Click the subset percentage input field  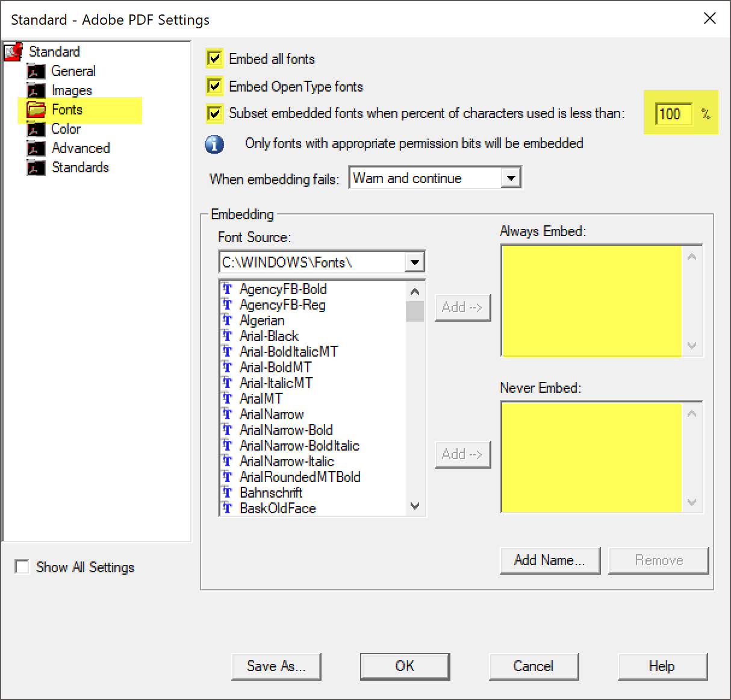click(x=673, y=114)
